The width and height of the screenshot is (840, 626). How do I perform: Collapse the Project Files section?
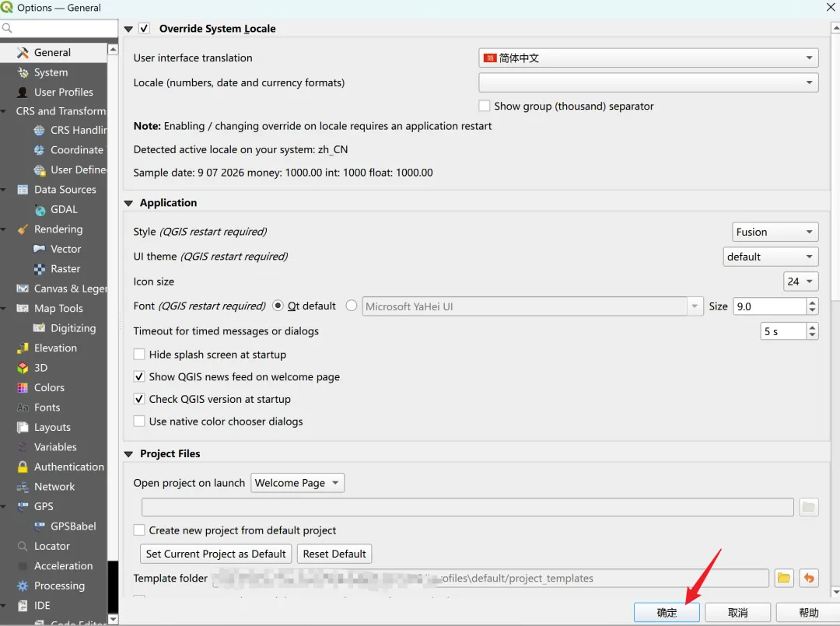(x=128, y=454)
